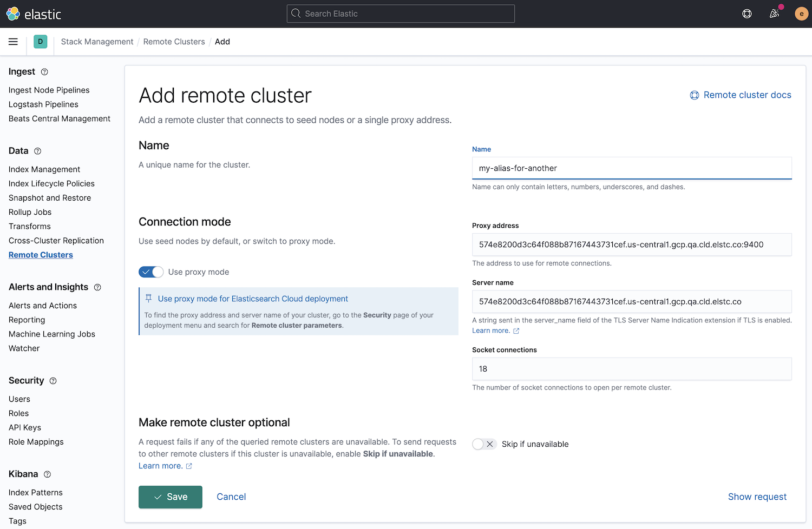The width and height of the screenshot is (812, 529).
Task: Click the help icon beside Data heading
Action: pyautogui.click(x=37, y=151)
